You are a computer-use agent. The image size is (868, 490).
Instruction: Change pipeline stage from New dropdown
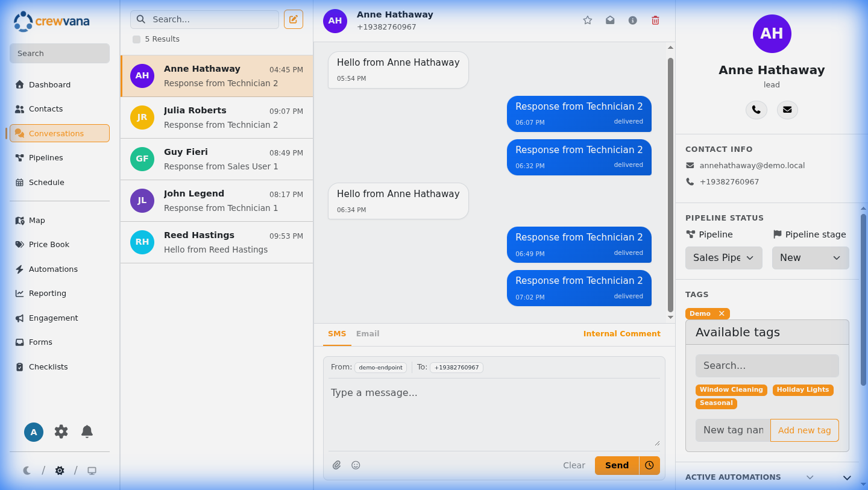click(x=810, y=257)
